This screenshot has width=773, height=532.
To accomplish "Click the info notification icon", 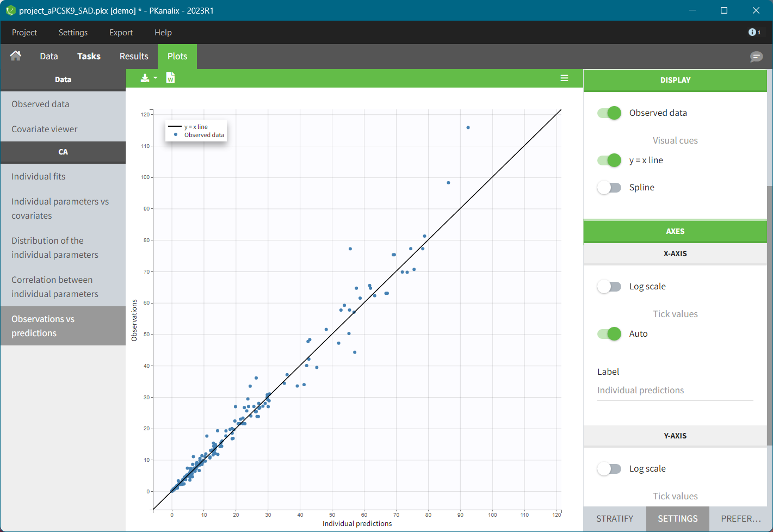I will (x=753, y=33).
